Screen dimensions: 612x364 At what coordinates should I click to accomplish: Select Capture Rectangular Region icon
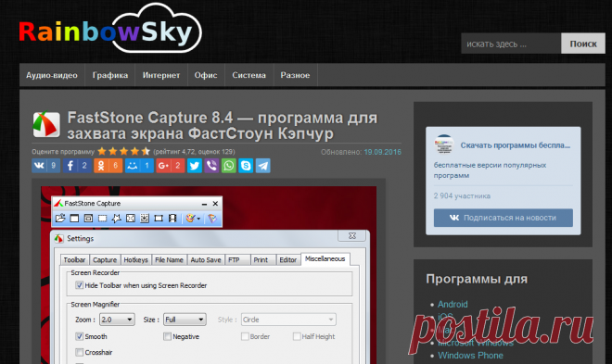[102, 219]
